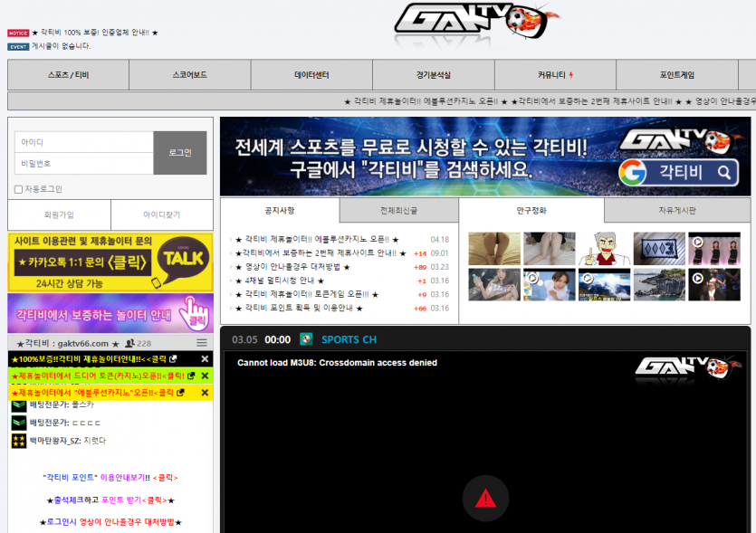Close the yellow 에볼루션카지노 pinned notice
This screenshot has width=756, height=533.
click(205, 393)
